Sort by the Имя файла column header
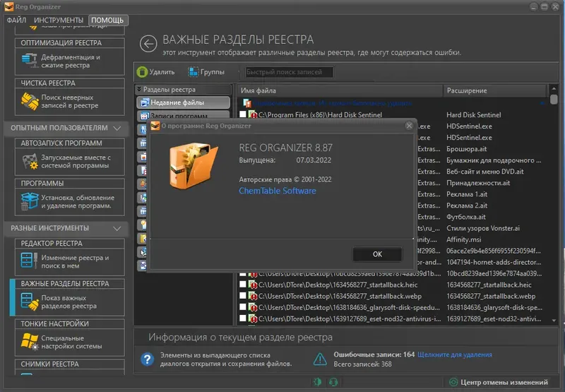Image resolution: width=565 pixels, height=392 pixels. coord(340,91)
